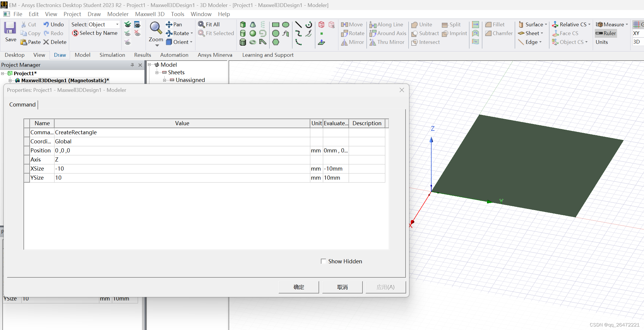Viewport: 644px width, 330px height.
Task: Select the Draw line tool
Action: click(298, 25)
